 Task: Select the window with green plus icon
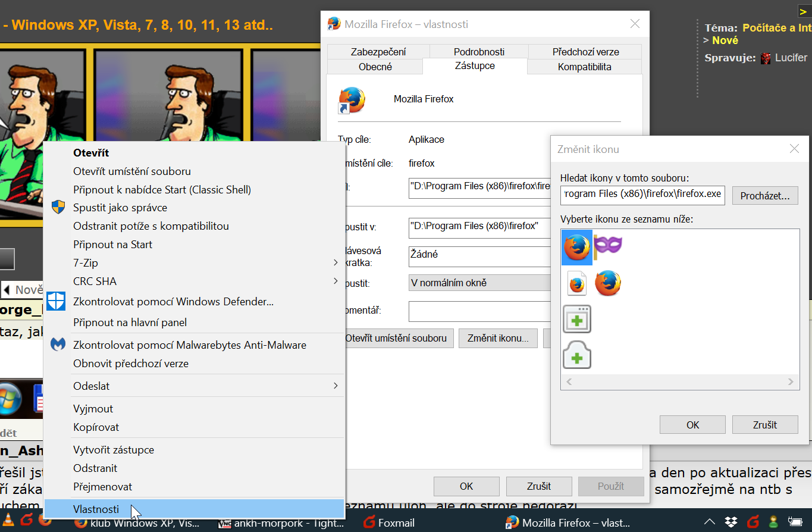click(x=577, y=320)
